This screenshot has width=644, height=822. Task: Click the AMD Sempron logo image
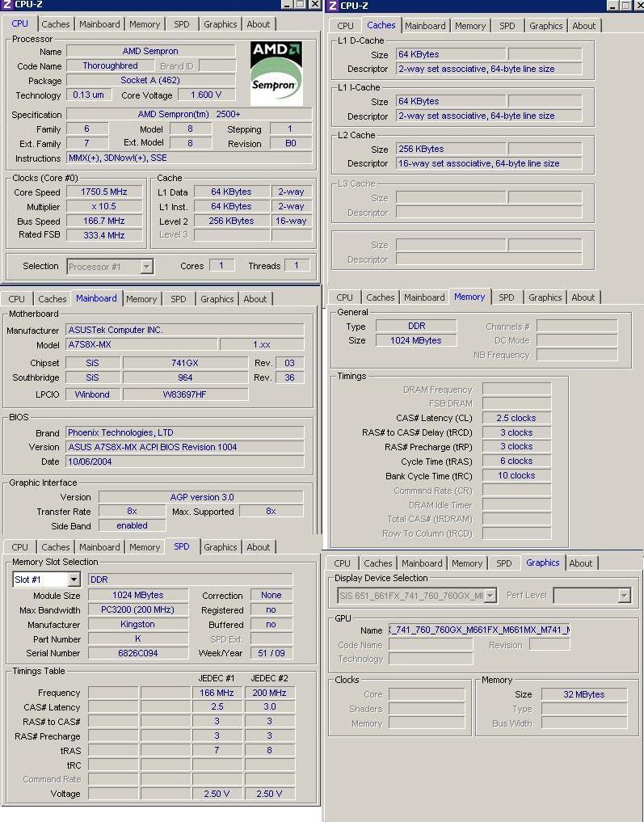pyautogui.click(x=276, y=73)
